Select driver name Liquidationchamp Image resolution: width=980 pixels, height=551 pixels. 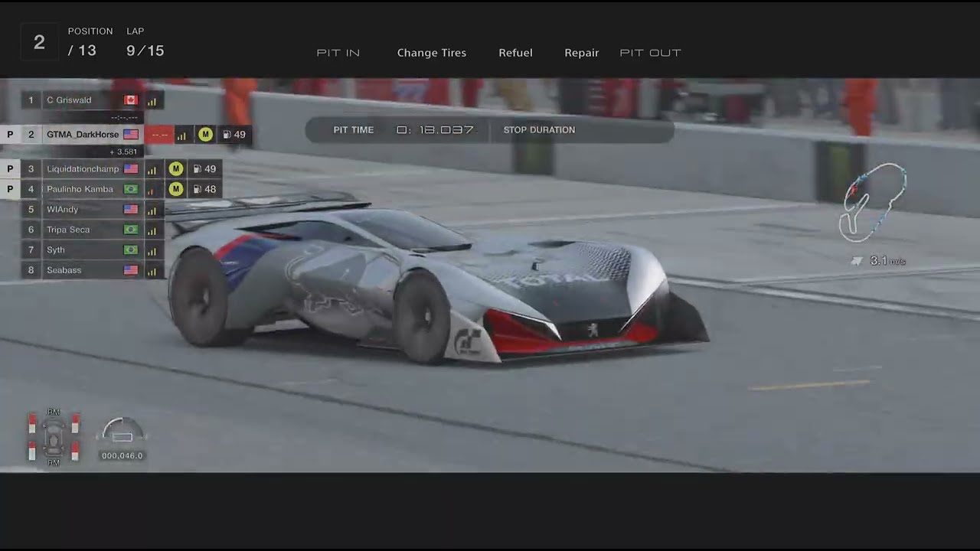83,169
